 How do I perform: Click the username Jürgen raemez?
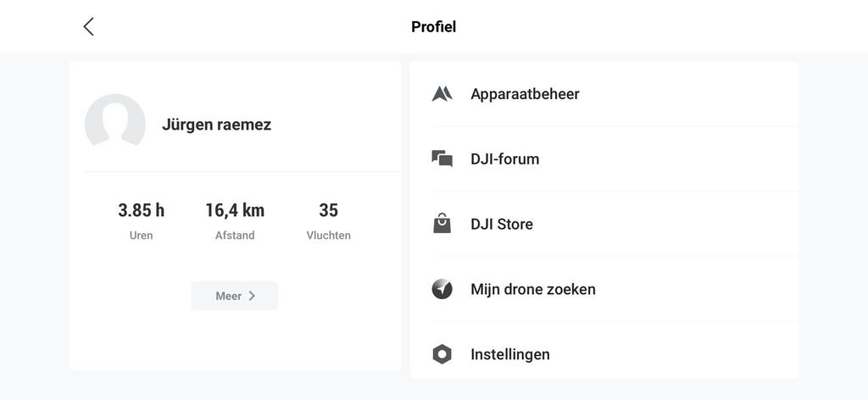[217, 125]
